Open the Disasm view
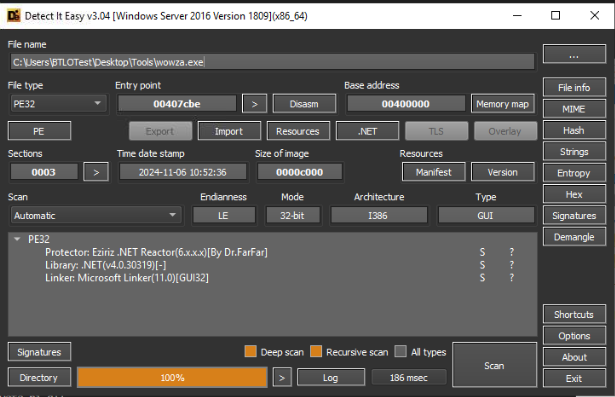The height and width of the screenshot is (397, 615). tap(304, 104)
